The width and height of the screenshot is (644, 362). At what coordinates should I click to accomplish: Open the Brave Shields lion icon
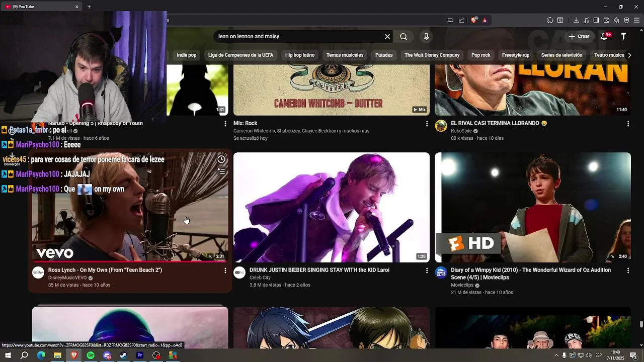(474, 20)
